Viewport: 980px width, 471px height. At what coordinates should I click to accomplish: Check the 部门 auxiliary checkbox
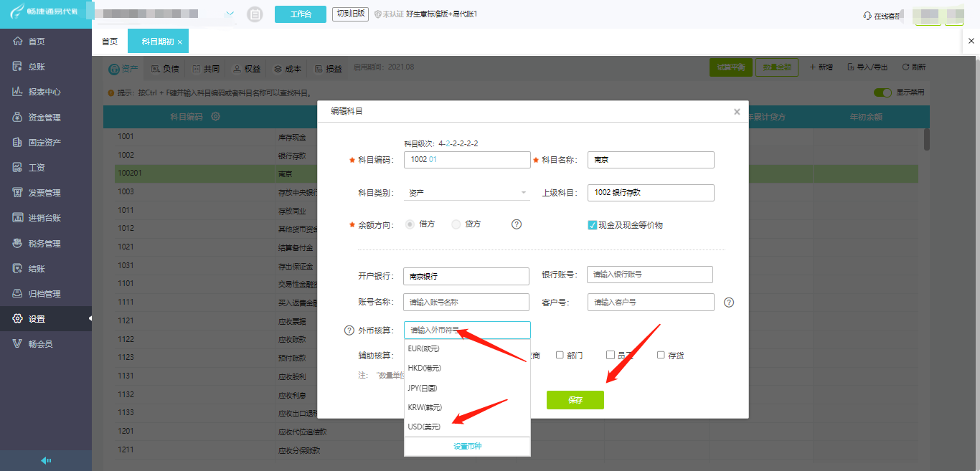[x=560, y=355]
